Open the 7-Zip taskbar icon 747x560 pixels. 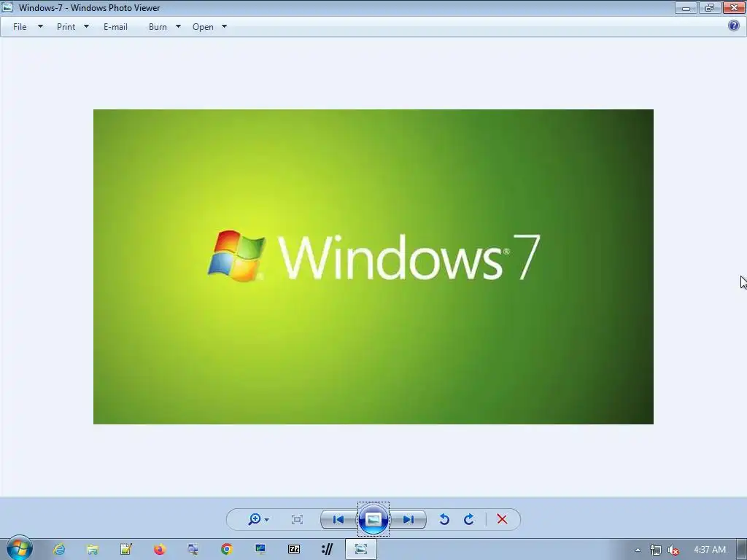tap(294, 550)
